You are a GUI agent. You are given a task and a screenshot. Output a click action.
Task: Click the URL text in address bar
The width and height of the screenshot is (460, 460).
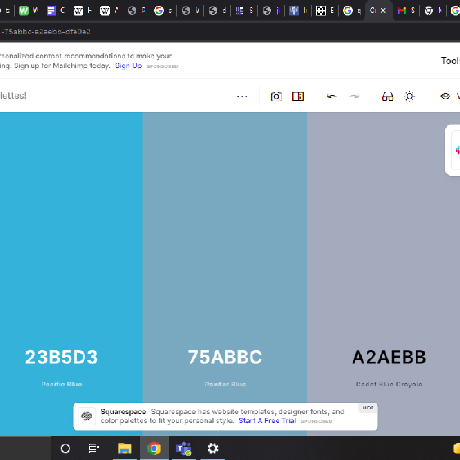[46, 32]
